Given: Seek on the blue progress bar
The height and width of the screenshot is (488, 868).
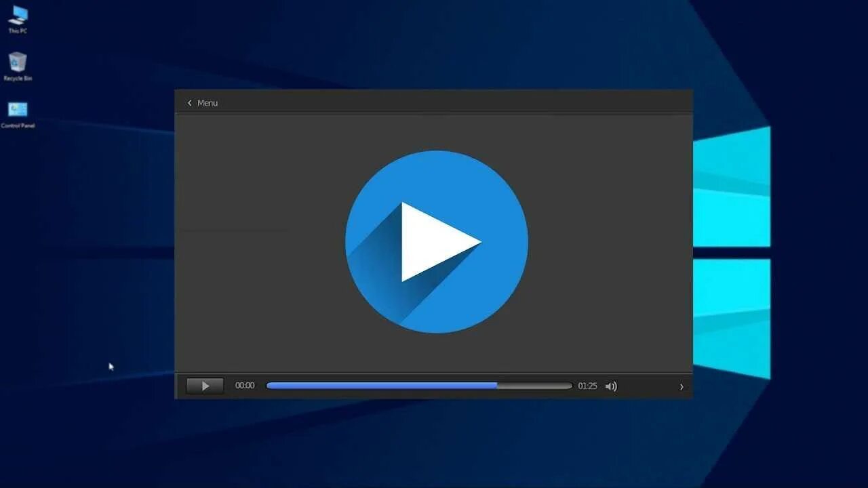Looking at the screenshot, I should (x=419, y=386).
